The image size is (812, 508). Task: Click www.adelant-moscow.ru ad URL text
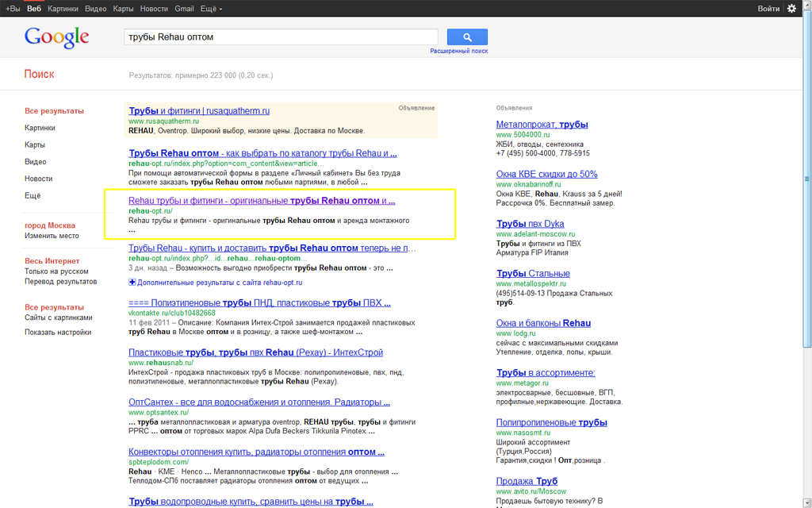click(535, 234)
